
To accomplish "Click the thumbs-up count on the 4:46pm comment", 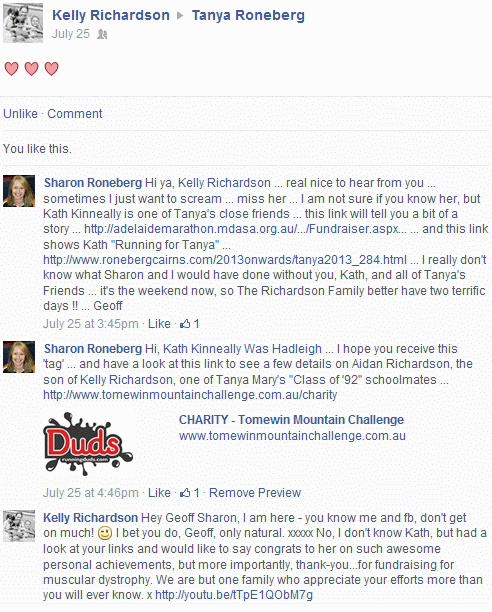I will (x=190, y=493).
